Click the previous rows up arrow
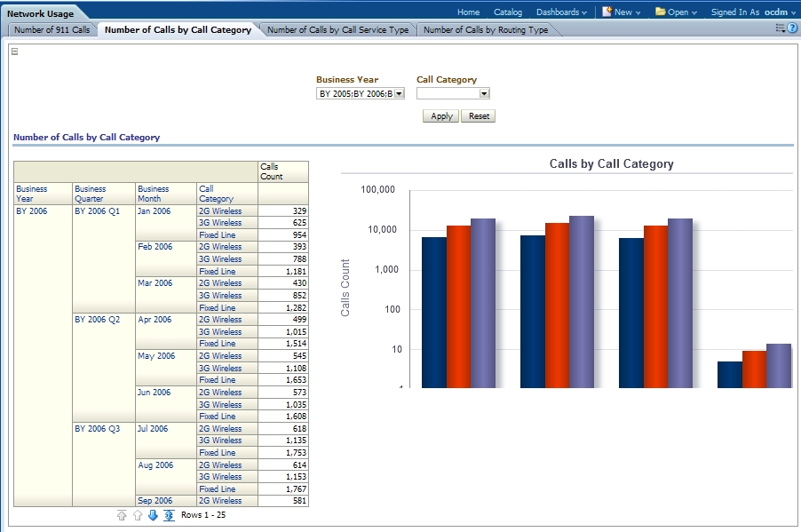 (x=138, y=516)
